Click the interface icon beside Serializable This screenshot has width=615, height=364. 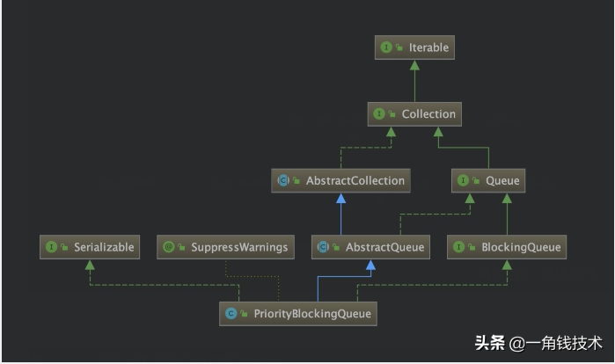(50, 248)
